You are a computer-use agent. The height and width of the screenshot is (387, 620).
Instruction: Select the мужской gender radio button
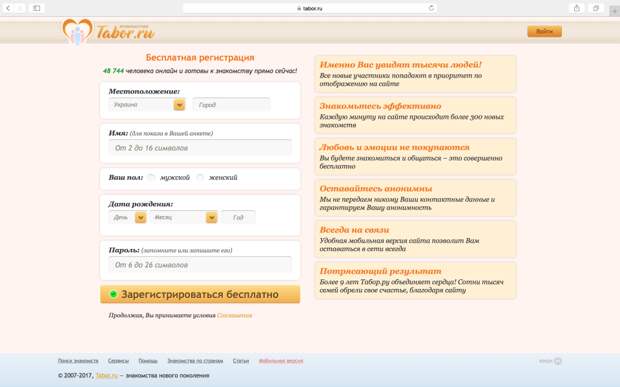151,177
